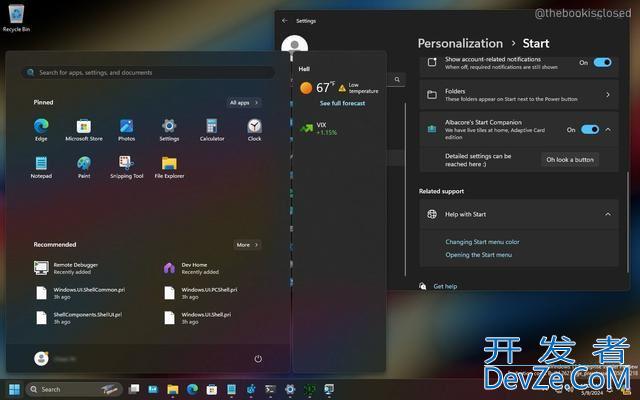Click the VIX stock widget

[319, 129]
